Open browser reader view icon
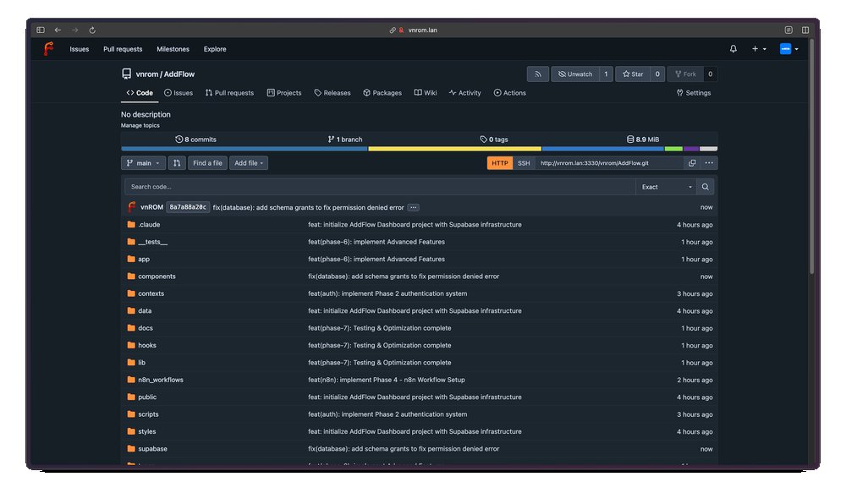 click(788, 30)
